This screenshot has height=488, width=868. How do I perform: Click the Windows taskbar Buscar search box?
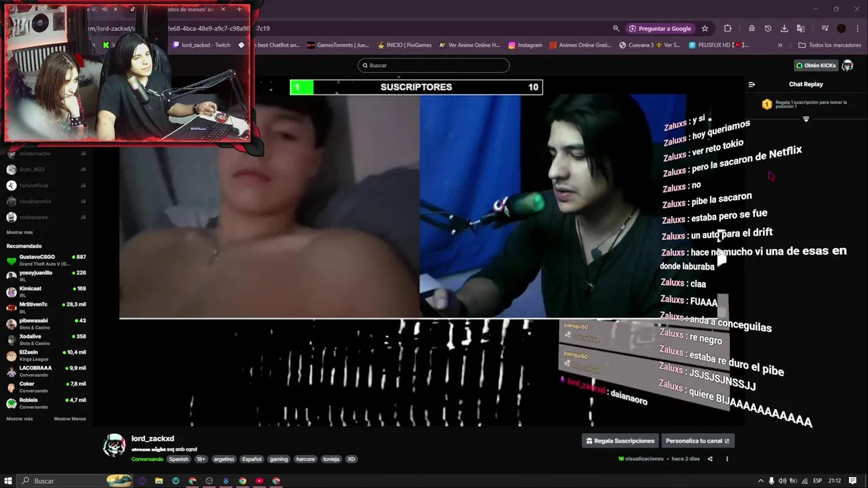point(75,481)
